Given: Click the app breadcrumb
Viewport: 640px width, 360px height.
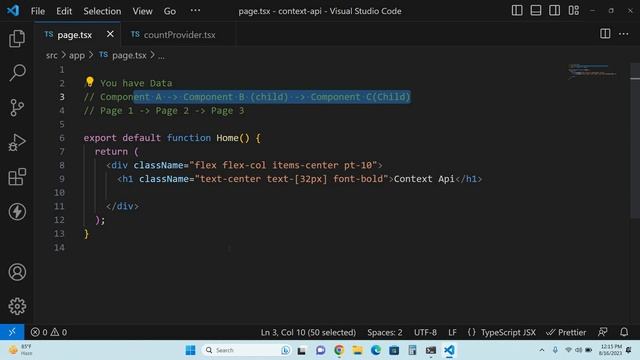Looking at the screenshot, I should 77,55.
